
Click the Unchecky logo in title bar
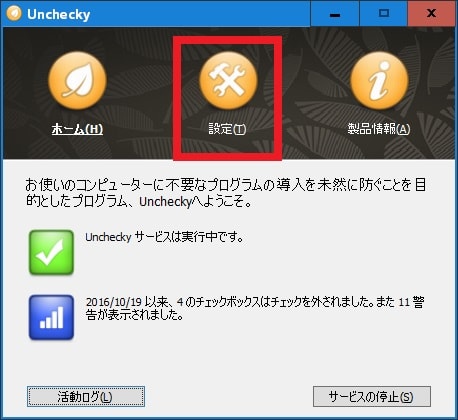[x=14, y=14]
